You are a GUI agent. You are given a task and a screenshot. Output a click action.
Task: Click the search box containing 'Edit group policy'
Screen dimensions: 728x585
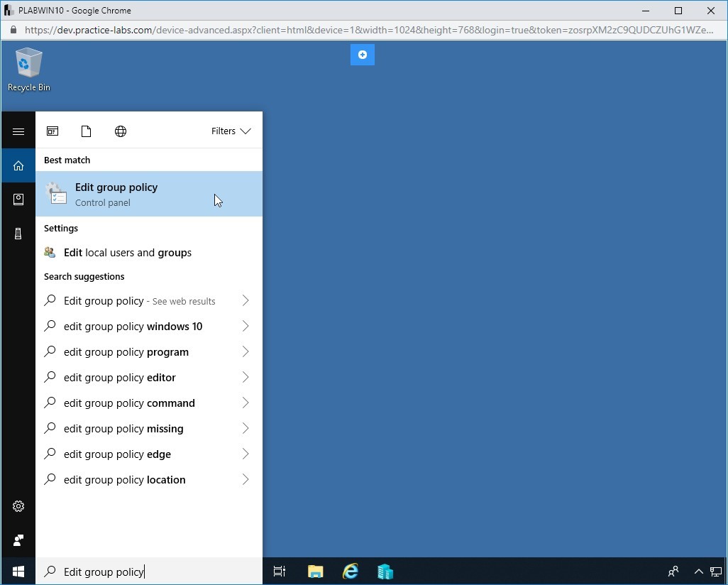[149, 571]
